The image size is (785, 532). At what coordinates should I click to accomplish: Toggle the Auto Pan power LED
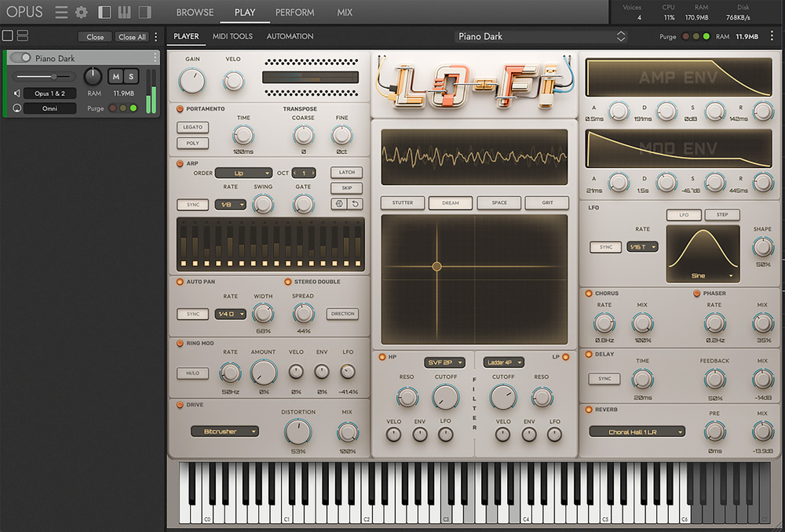click(x=180, y=282)
